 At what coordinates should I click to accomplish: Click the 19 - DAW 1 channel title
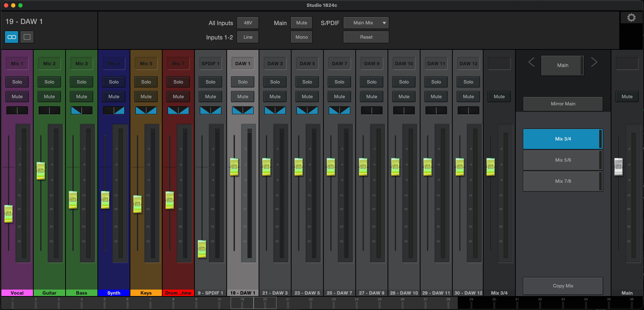(24, 22)
